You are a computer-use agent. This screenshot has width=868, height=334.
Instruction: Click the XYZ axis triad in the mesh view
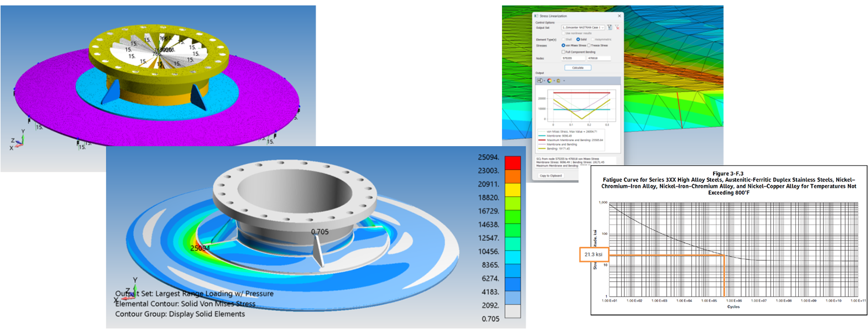(18, 140)
